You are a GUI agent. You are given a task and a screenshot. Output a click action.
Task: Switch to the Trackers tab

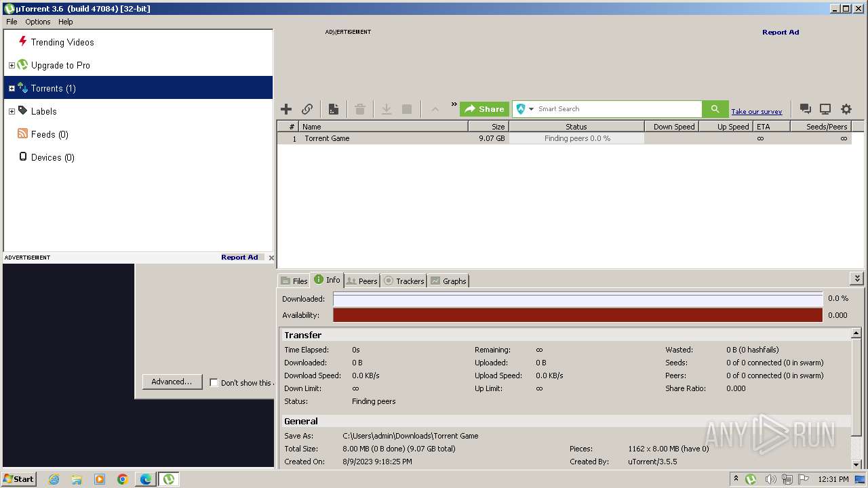point(404,281)
